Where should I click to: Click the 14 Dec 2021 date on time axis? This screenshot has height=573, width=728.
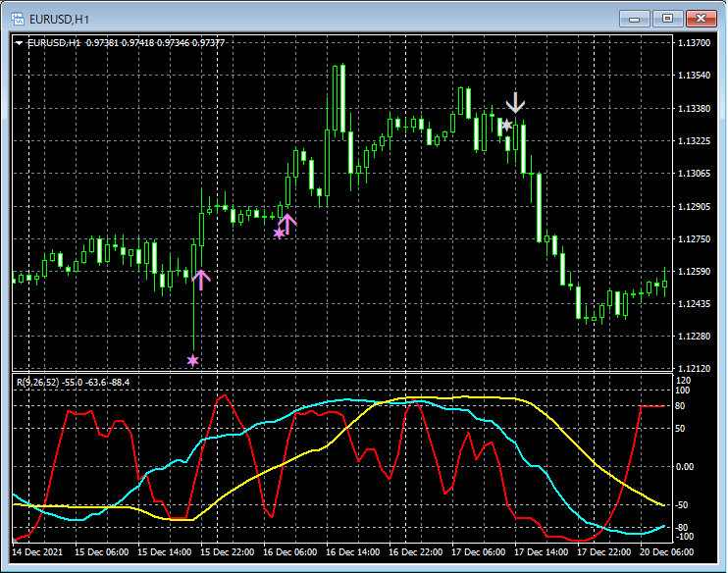pos(39,552)
